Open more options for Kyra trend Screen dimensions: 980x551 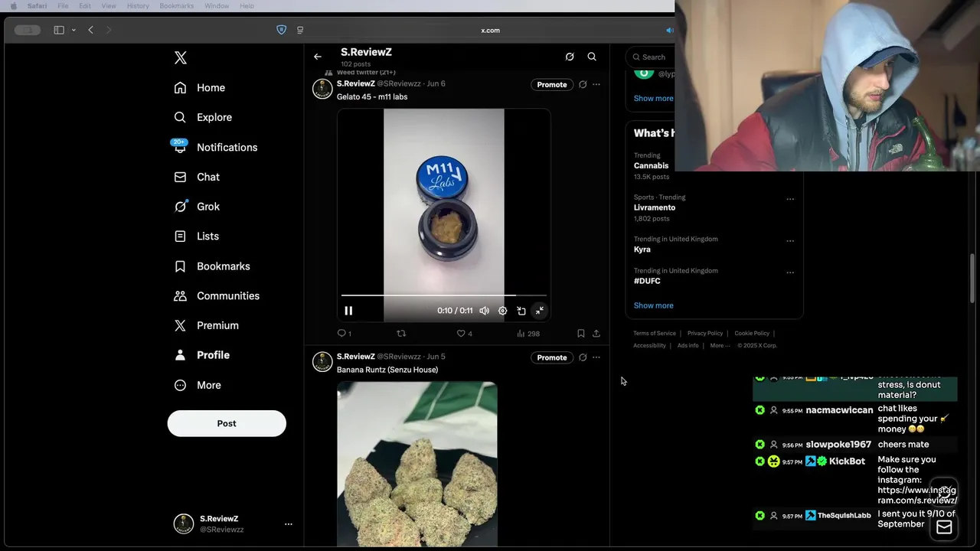(790, 241)
